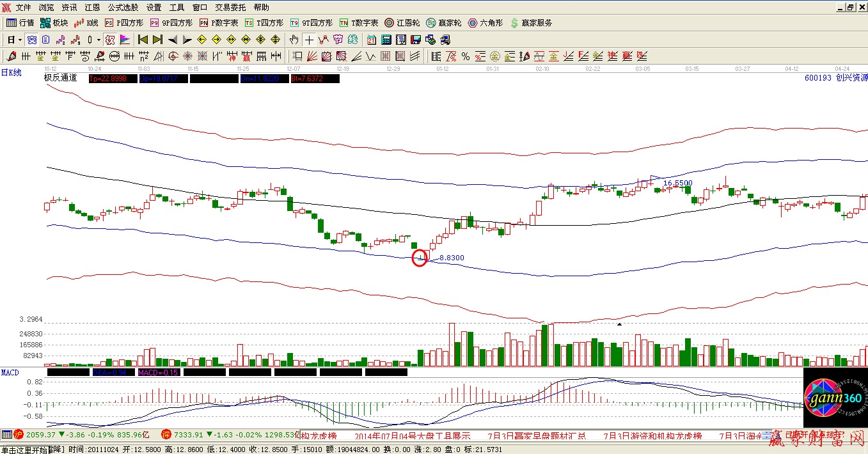The image size is (868, 454).
Task: Open the 行情 quotes view
Action: click(20, 23)
